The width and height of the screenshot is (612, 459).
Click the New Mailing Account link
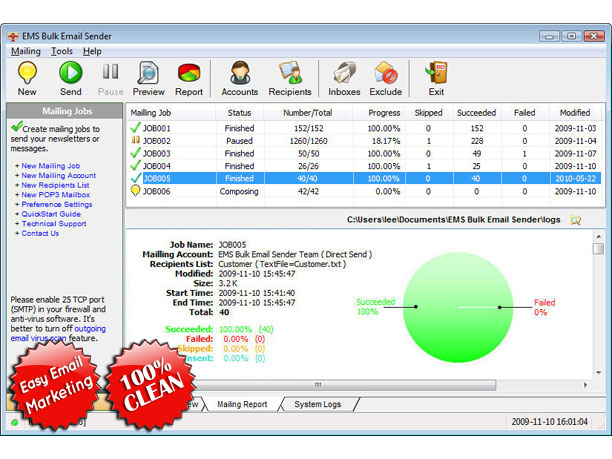[59, 176]
